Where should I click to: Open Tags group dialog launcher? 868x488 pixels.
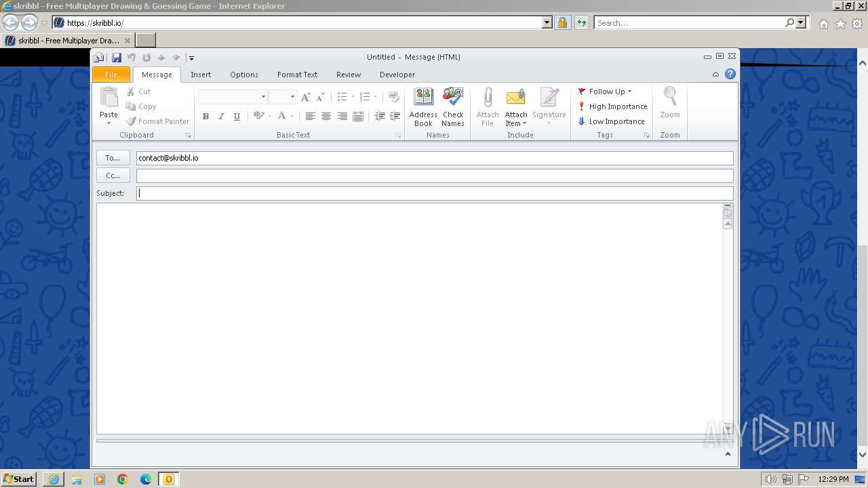[646, 136]
